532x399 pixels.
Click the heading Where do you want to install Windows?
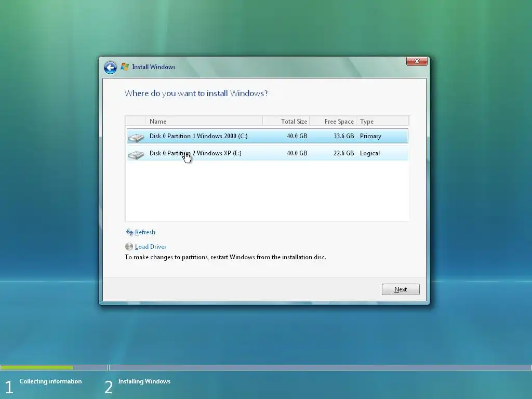coord(196,94)
